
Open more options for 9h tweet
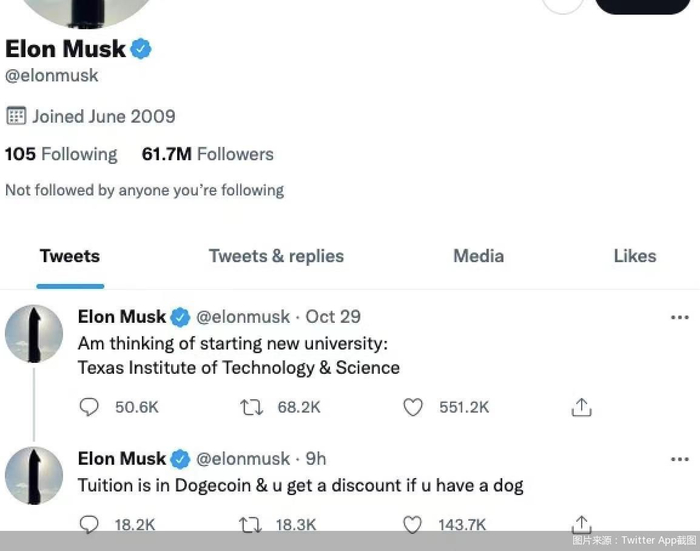(680, 459)
